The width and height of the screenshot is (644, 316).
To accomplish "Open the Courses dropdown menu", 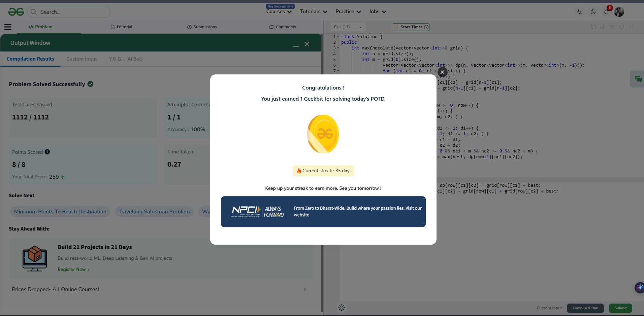I will pyautogui.click(x=279, y=11).
